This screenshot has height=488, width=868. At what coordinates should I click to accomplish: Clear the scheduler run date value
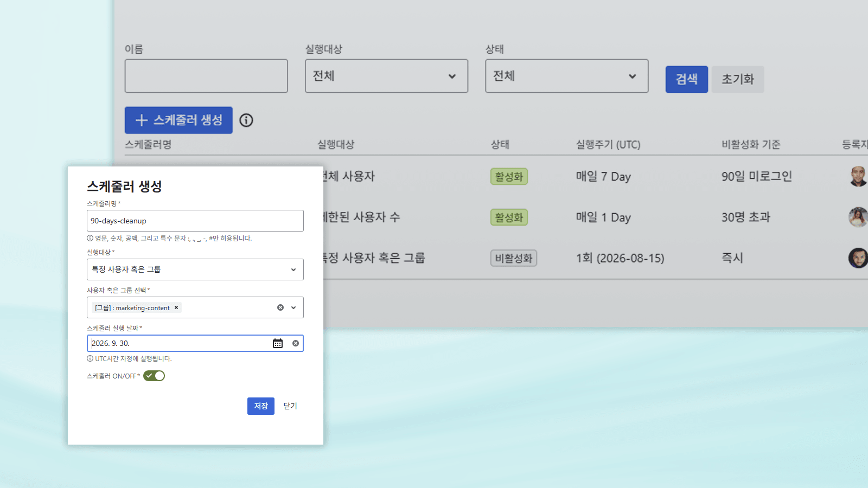point(296,343)
